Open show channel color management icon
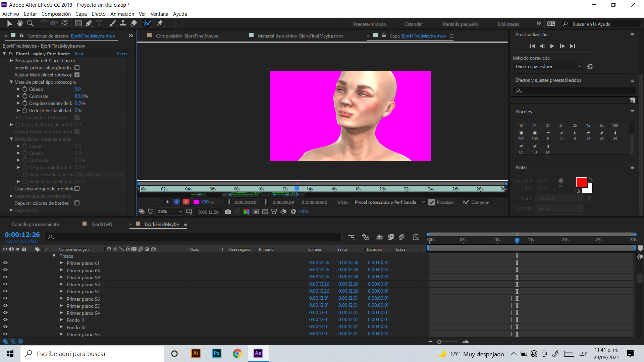Viewport: 644px width, 362px height. click(x=246, y=212)
